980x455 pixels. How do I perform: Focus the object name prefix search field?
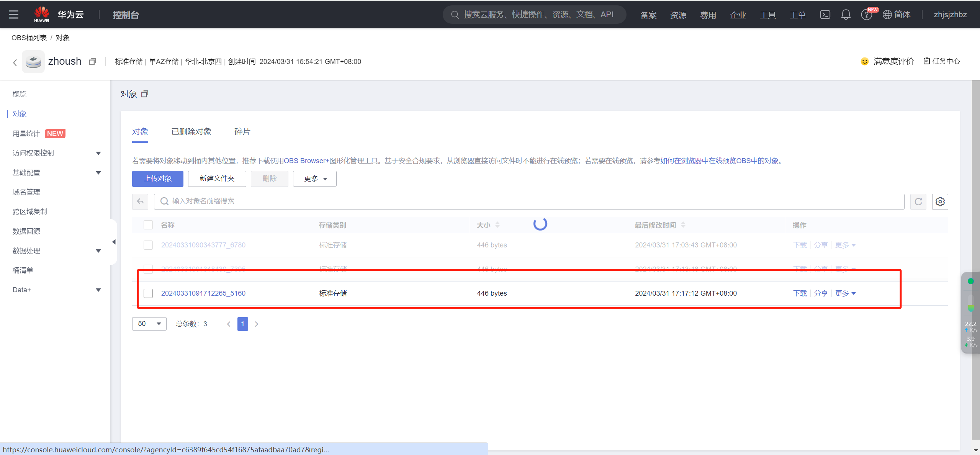point(528,201)
